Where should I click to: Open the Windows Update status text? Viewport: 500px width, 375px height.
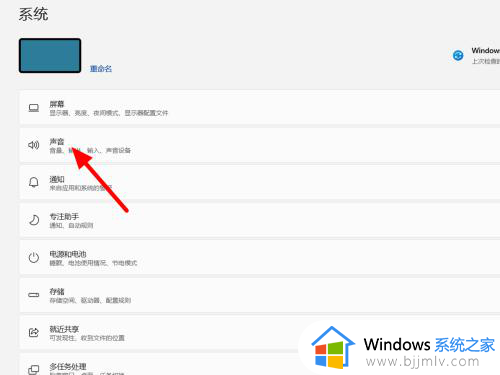[x=485, y=56]
